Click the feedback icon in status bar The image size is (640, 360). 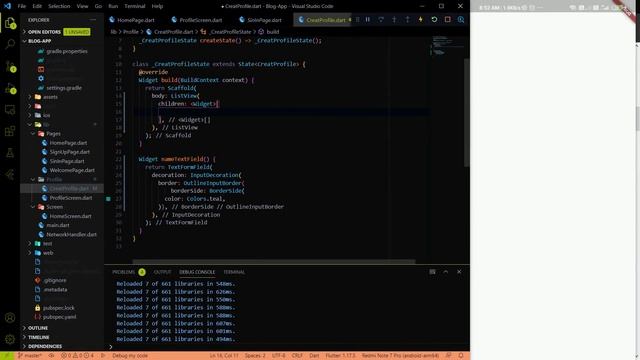click(x=448, y=356)
